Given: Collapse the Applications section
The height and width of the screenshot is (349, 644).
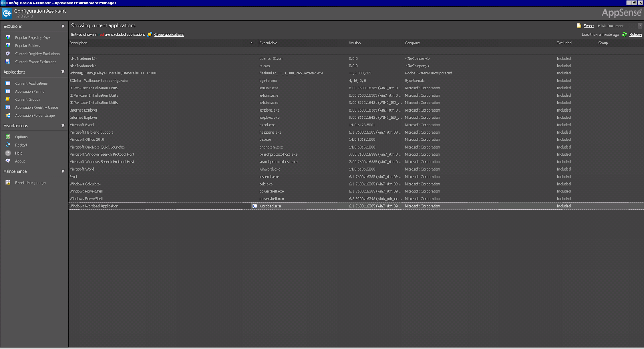Looking at the screenshot, I should pos(63,72).
